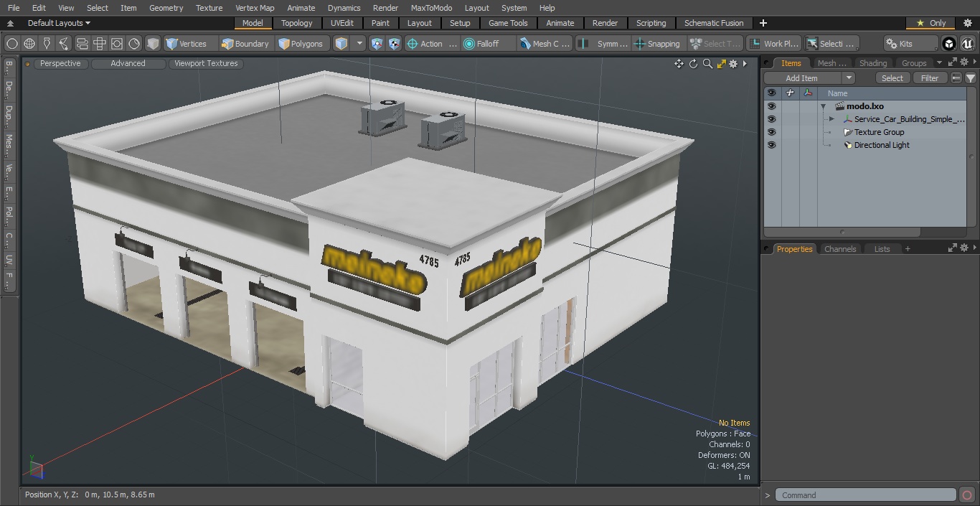Toggle visibility of Service_Car_Building_Simple mesh
Screen dimensions: 980x506
point(771,119)
